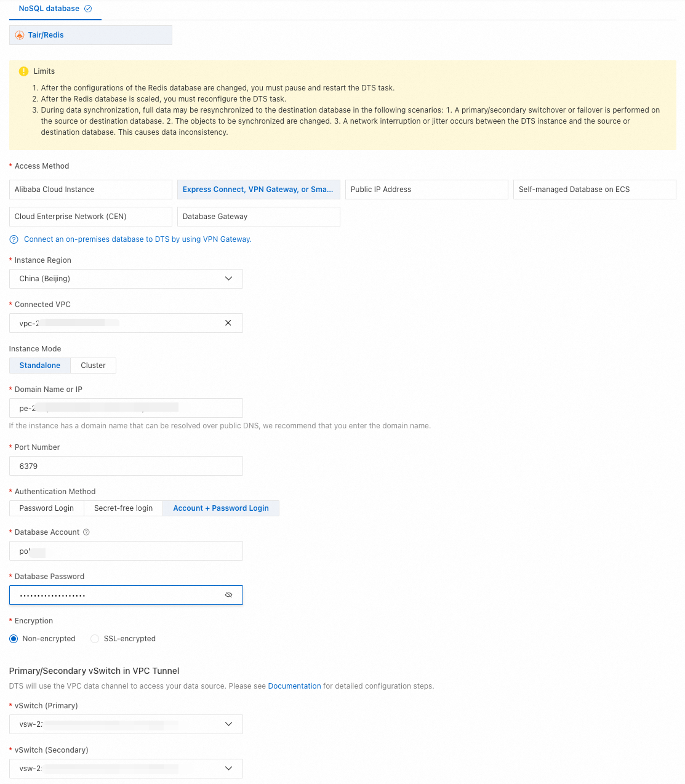685x784 pixels.
Task: Click the Instance Mode label
Action: click(35, 349)
